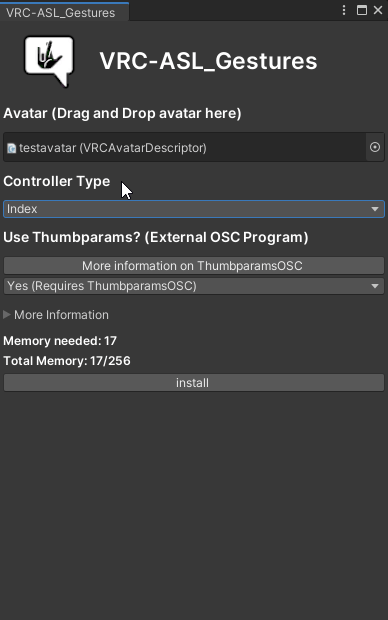Close the VRC-ASL_Gestures window
This screenshot has width=388, height=620.
pos(378,10)
